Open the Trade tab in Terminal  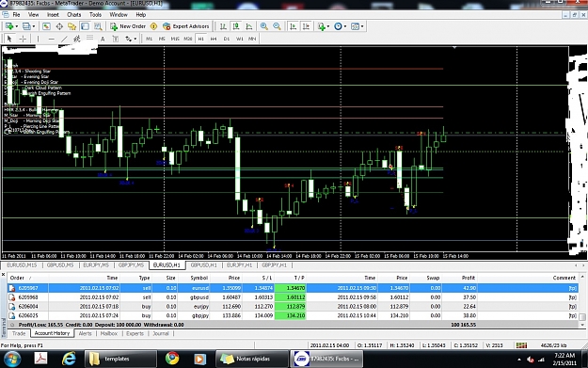pos(19,333)
